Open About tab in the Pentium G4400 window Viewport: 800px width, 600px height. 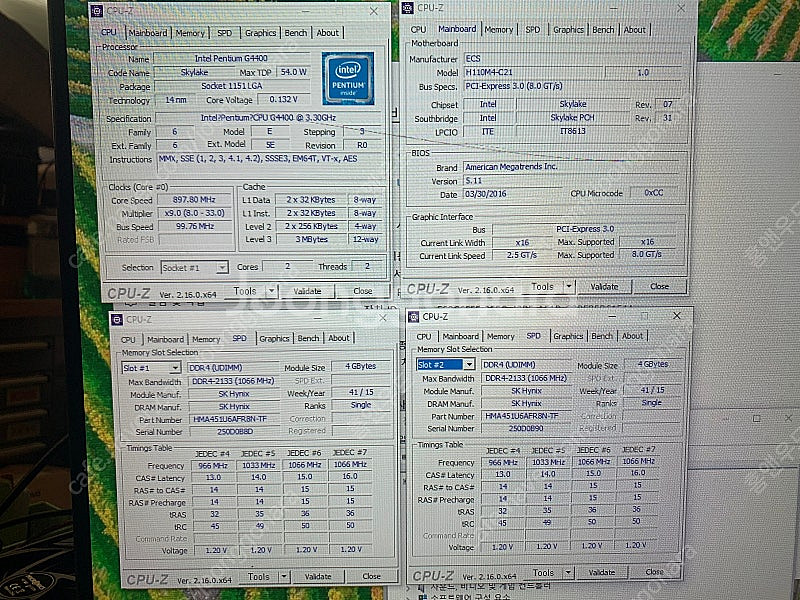pos(328,33)
